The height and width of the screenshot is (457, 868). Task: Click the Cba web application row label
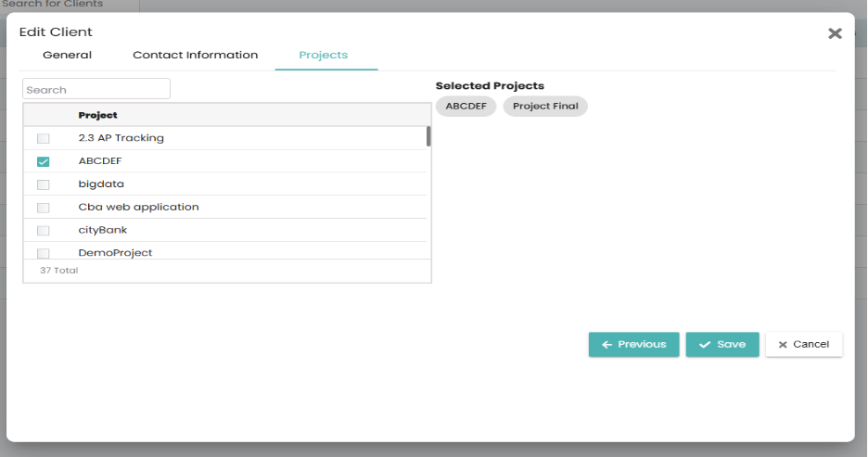tap(138, 207)
